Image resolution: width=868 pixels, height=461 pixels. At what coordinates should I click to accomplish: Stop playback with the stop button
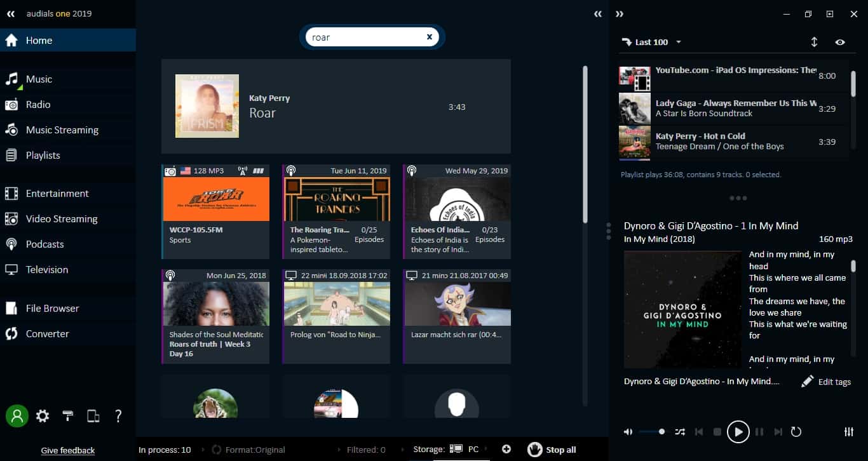[717, 432]
